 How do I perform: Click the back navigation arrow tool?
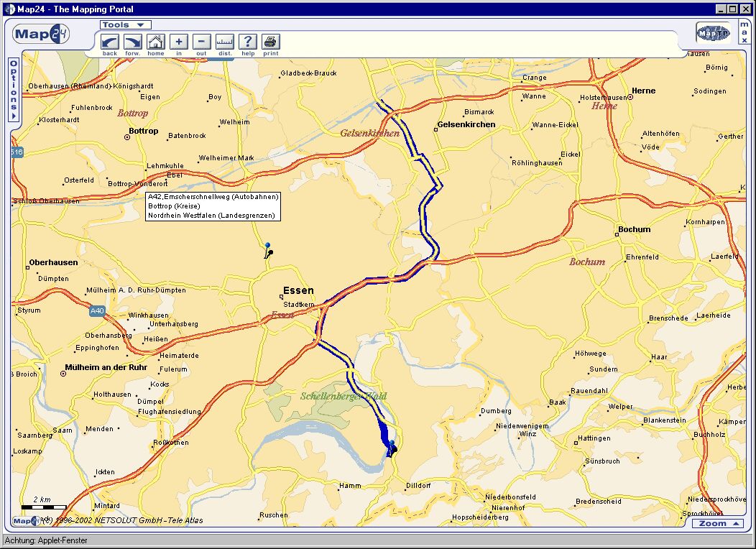click(110, 42)
